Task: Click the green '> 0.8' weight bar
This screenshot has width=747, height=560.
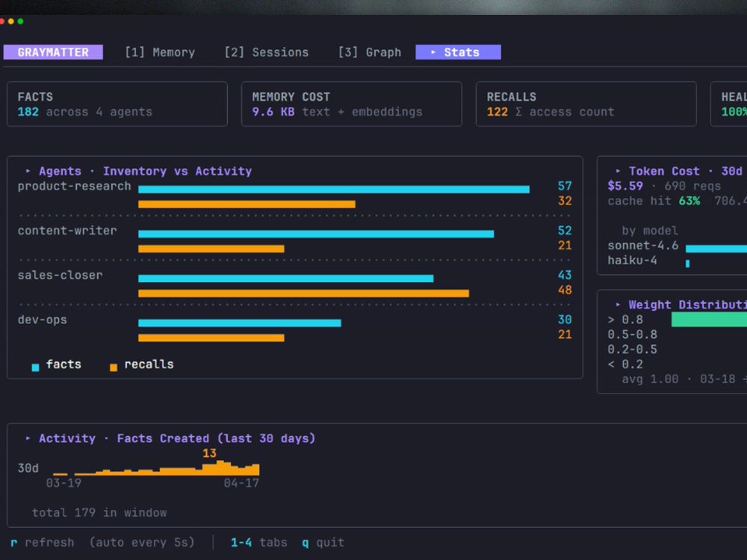Action: pyautogui.click(x=709, y=320)
